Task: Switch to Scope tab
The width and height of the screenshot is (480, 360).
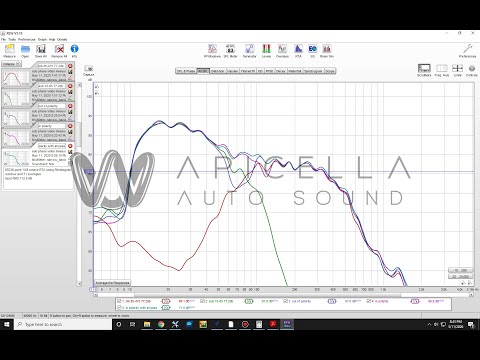Action: [x=330, y=71]
